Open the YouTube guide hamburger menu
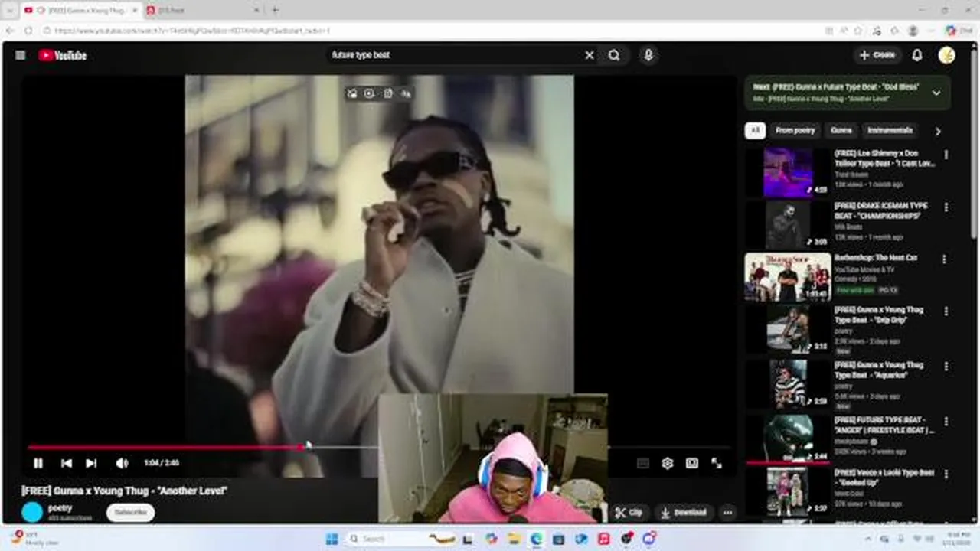This screenshot has width=980, height=551. click(x=21, y=55)
